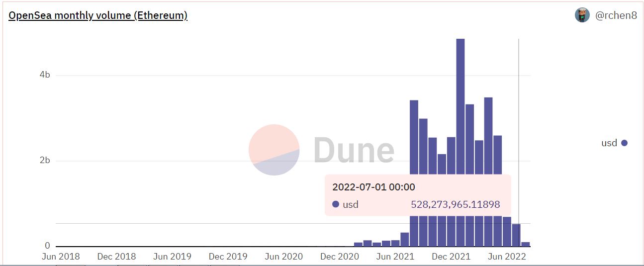Click the Jun 2018 axis label
This screenshot has height=266, width=644.
point(61,257)
